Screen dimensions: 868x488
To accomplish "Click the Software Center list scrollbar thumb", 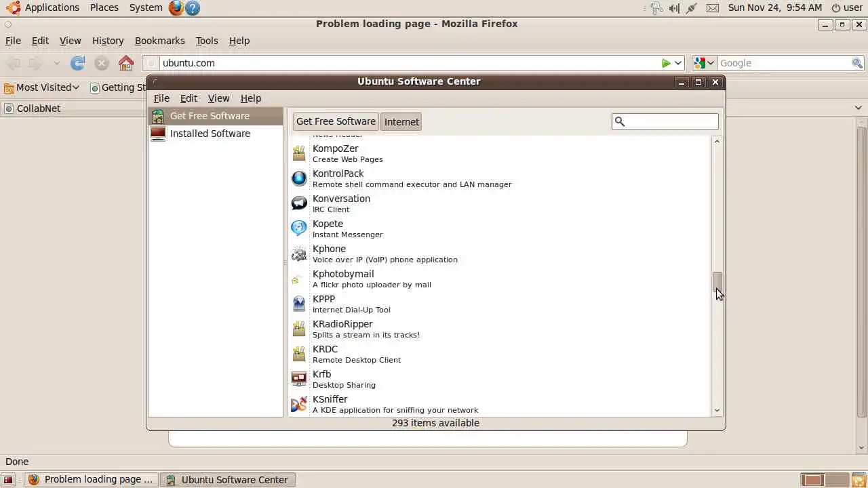I will click(717, 281).
